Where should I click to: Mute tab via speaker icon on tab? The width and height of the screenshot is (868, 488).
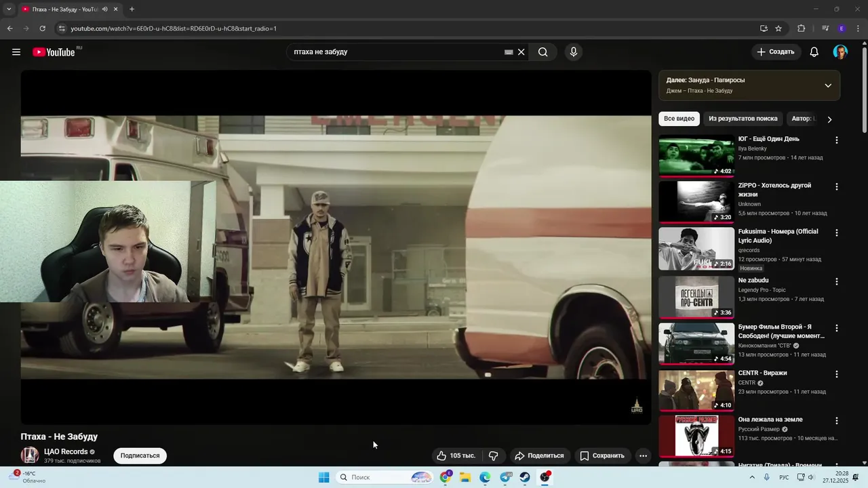[x=104, y=9]
